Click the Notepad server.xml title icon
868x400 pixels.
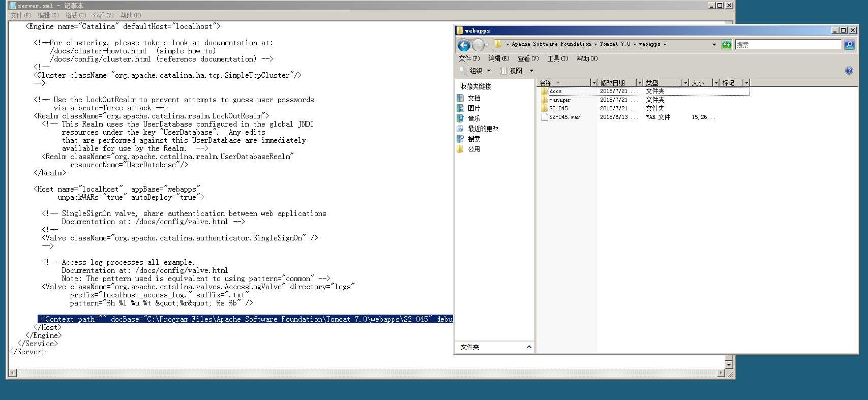[13, 6]
